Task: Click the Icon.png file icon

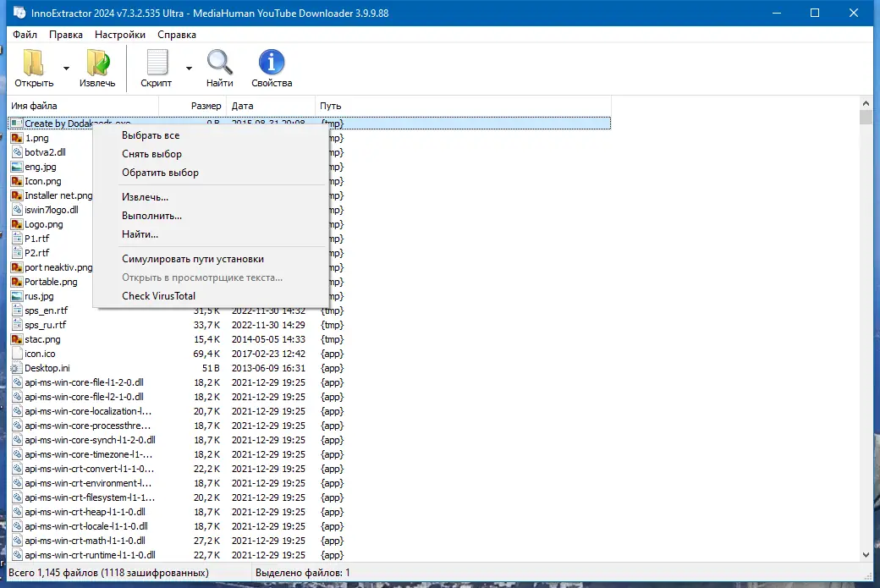Action: (17, 181)
